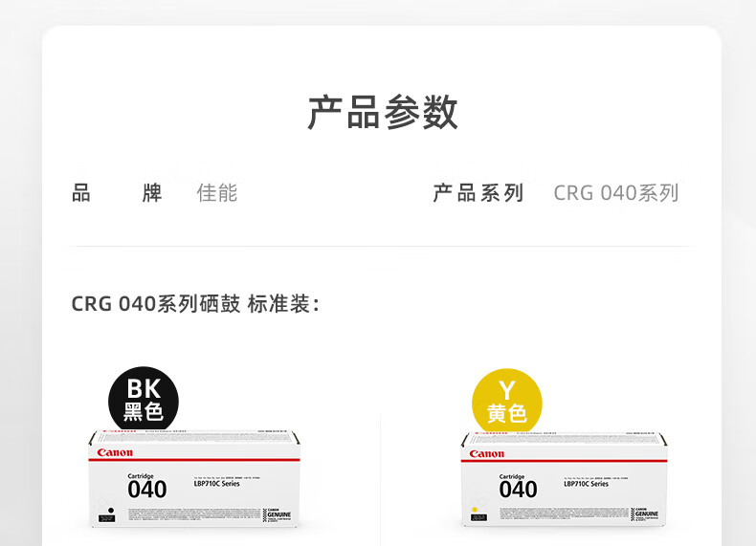Screen dimensions: 756x546
Task: Click the CRG 040系列硒鼓 标准装 subtitle
Action: [195, 304]
